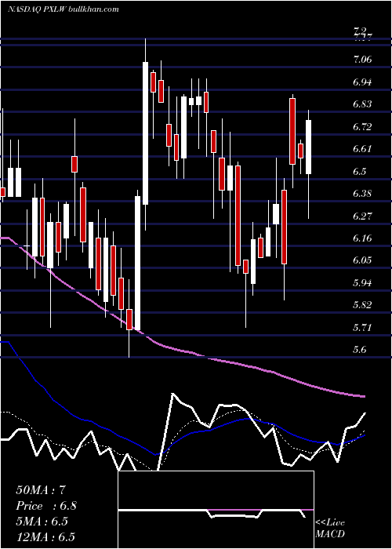
Task: Select the 5.6 price axis label
Action: click(359, 350)
